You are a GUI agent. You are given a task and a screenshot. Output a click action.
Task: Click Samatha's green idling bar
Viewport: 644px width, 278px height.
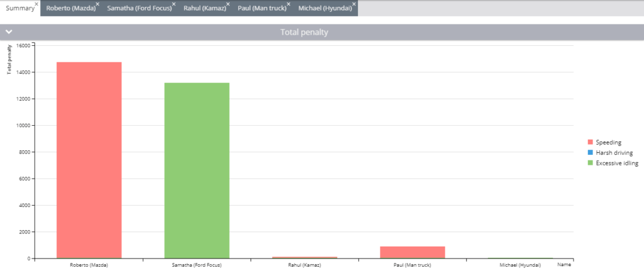pos(197,170)
